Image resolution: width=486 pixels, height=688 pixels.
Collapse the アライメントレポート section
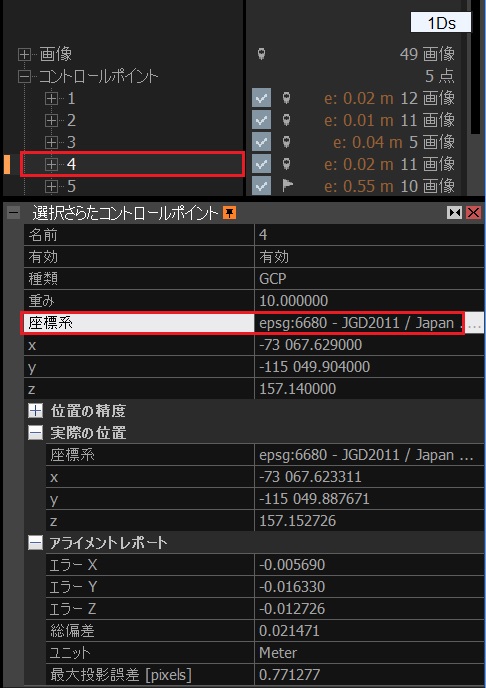click(x=35, y=543)
